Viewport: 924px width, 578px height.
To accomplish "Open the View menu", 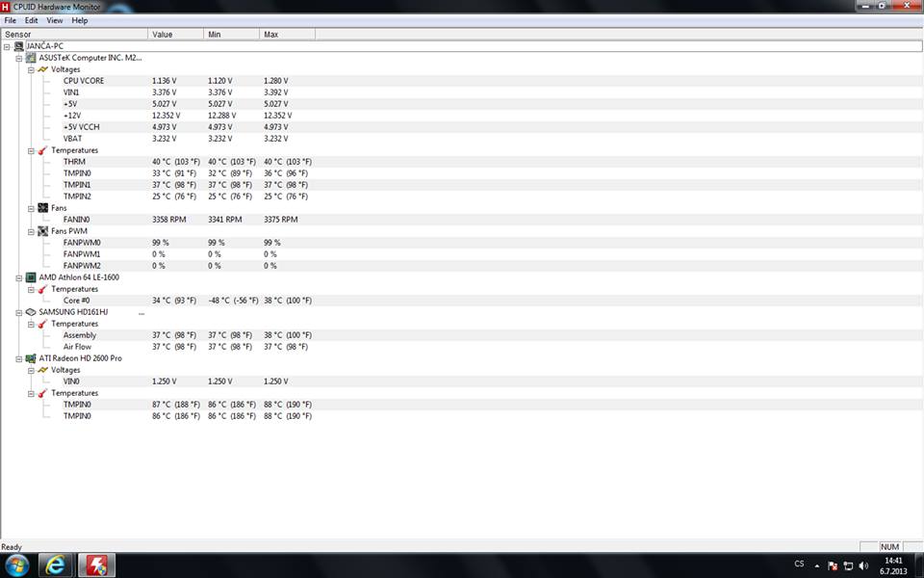I will click(55, 20).
